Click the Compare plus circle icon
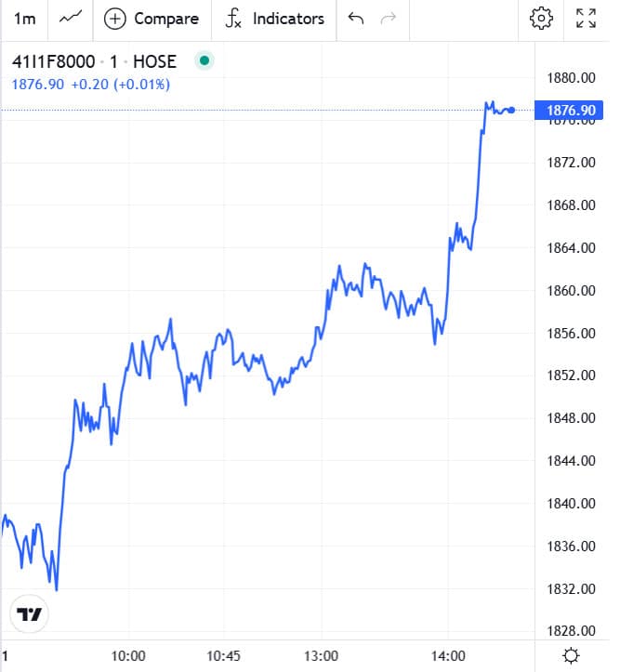620x672 pixels. point(115,19)
